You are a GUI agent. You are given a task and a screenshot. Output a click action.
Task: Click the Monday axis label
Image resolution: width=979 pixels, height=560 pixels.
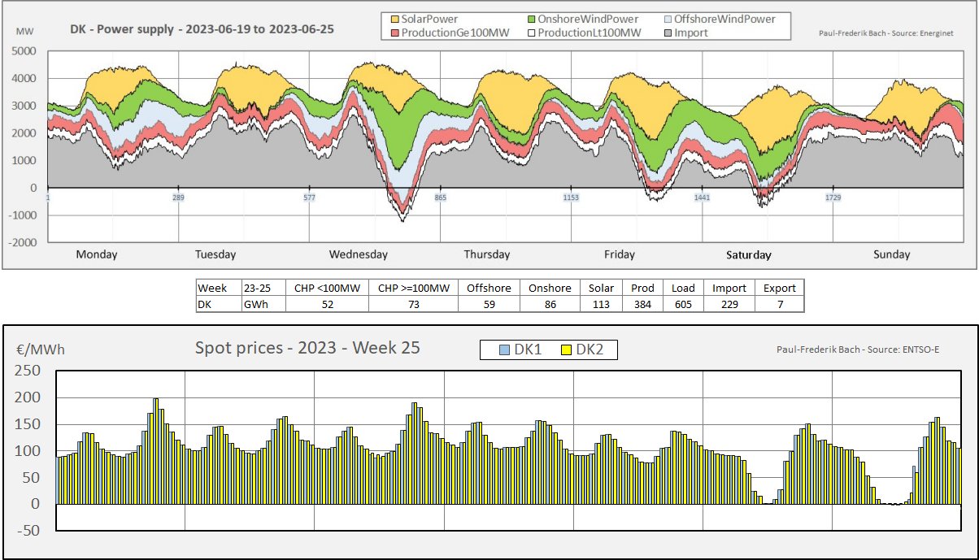point(97,254)
